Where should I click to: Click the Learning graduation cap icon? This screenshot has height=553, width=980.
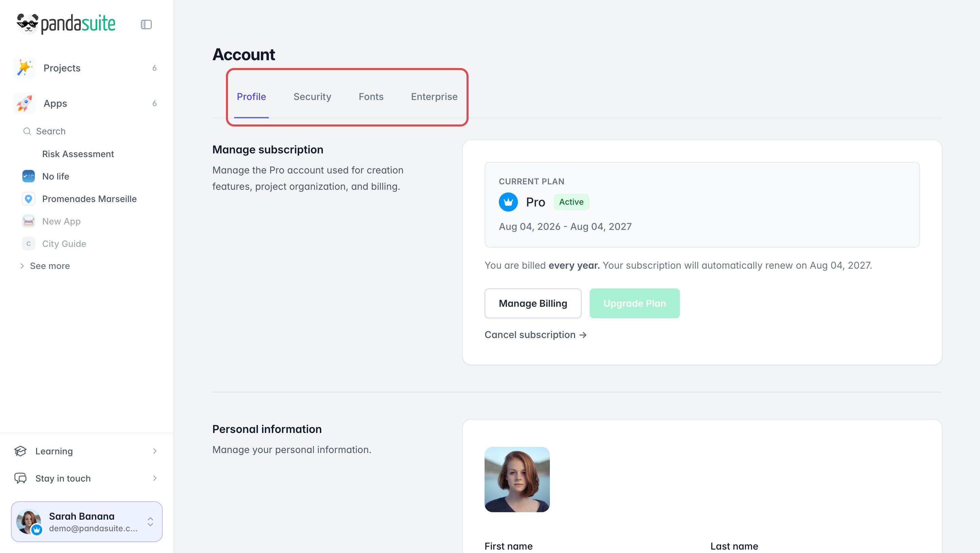click(x=20, y=451)
